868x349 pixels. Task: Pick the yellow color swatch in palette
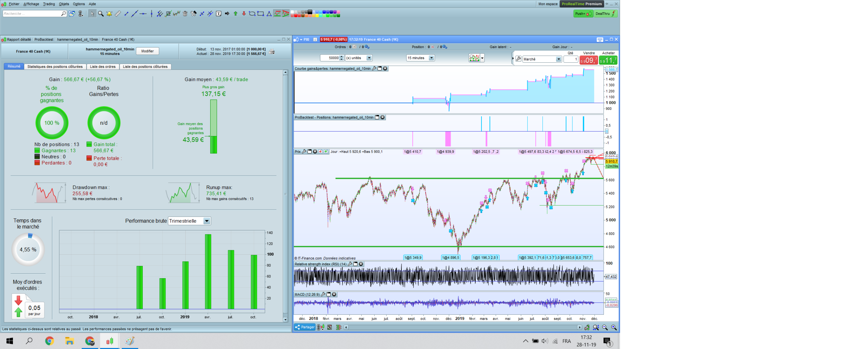[317, 16]
